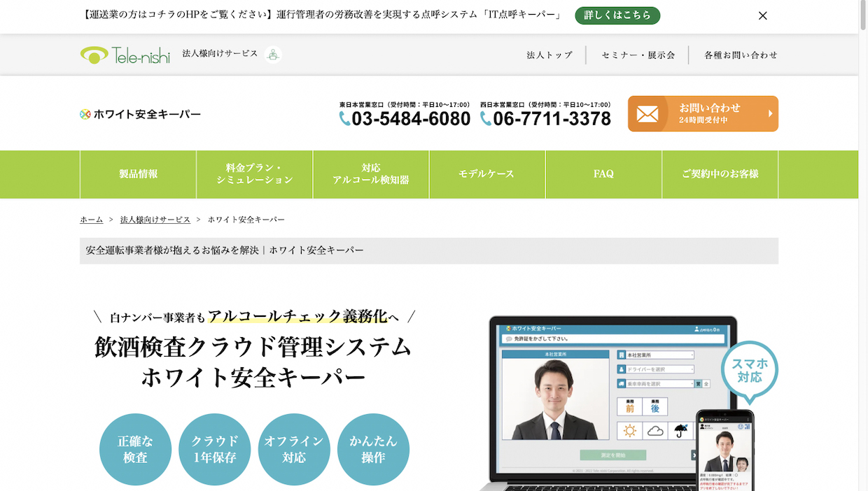Viewport: 868px width, 491px height.
Task: Close the top announcement banner
Action: pyautogui.click(x=763, y=15)
